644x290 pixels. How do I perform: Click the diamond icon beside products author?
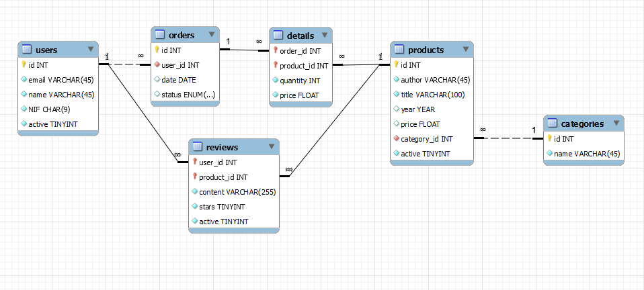pyautogui.click(x=396, y=80)
